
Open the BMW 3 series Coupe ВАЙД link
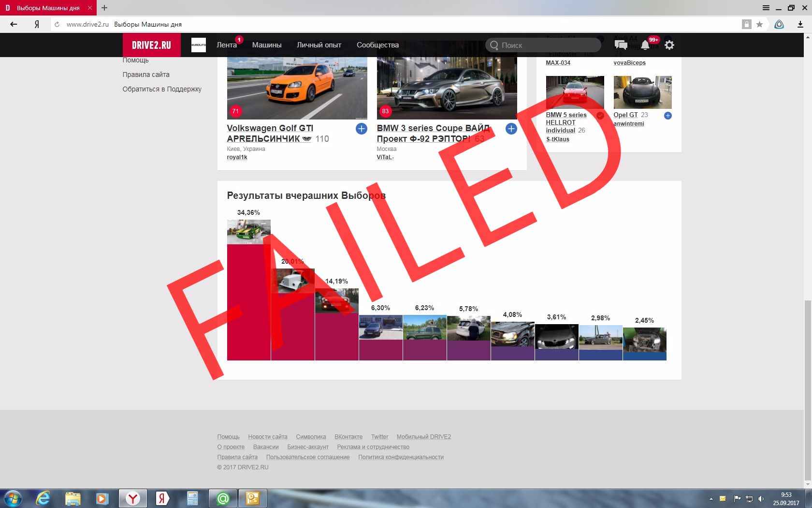(x=433, y=134)
